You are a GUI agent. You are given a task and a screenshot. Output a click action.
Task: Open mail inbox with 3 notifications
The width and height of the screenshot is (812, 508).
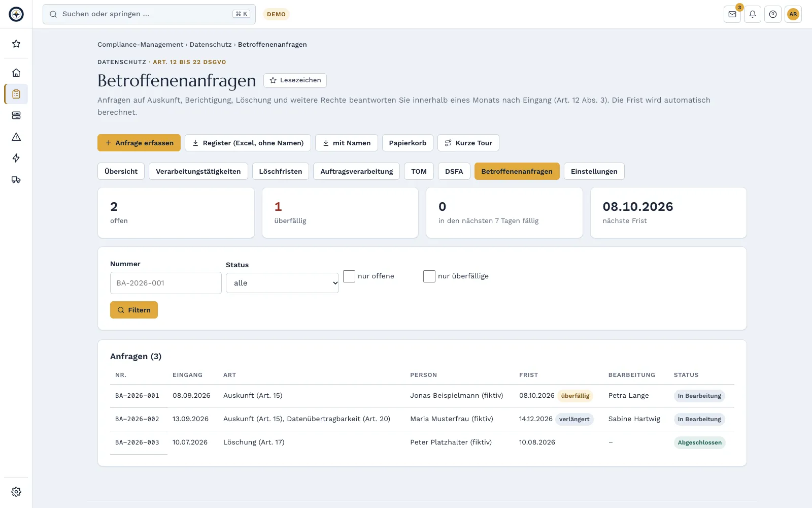pos(732,14)
